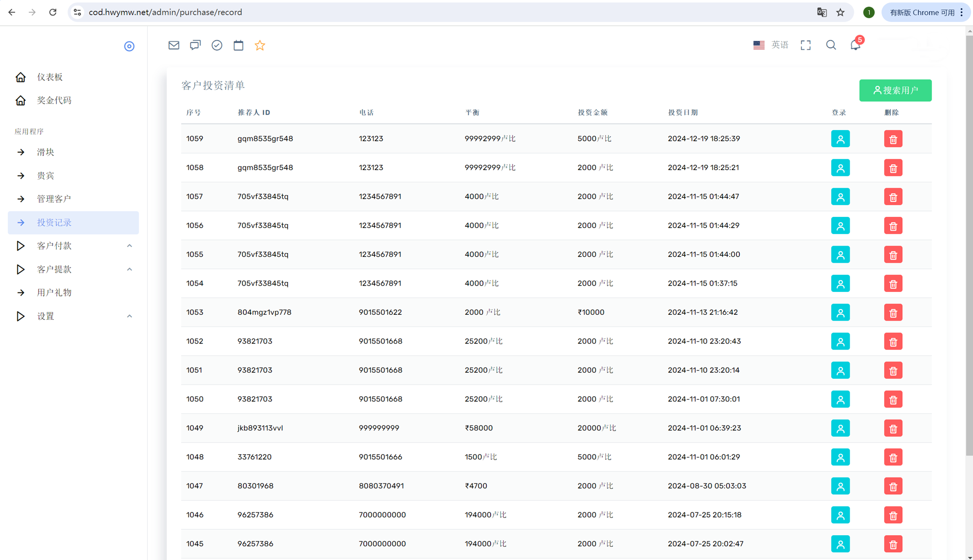973x560 pixels.
Task: Log in as user for record 1053
Action: click(840, 312)
